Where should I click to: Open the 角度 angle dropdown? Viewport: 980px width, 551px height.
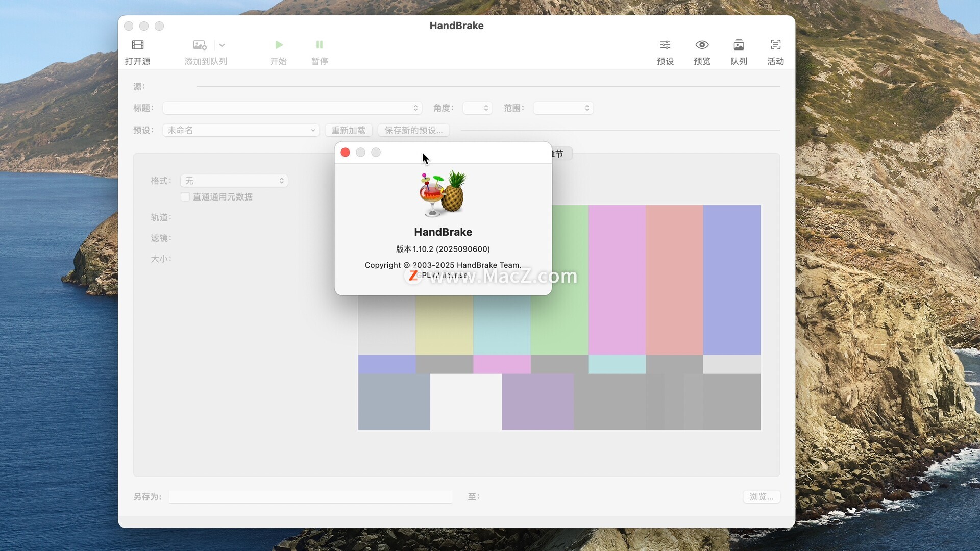(x=477, y=108)
